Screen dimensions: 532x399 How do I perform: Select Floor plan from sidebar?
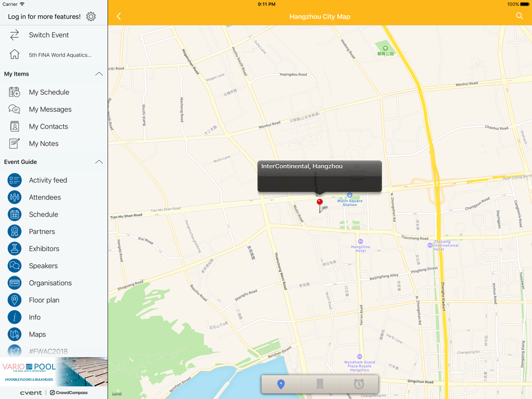point(44,300)
